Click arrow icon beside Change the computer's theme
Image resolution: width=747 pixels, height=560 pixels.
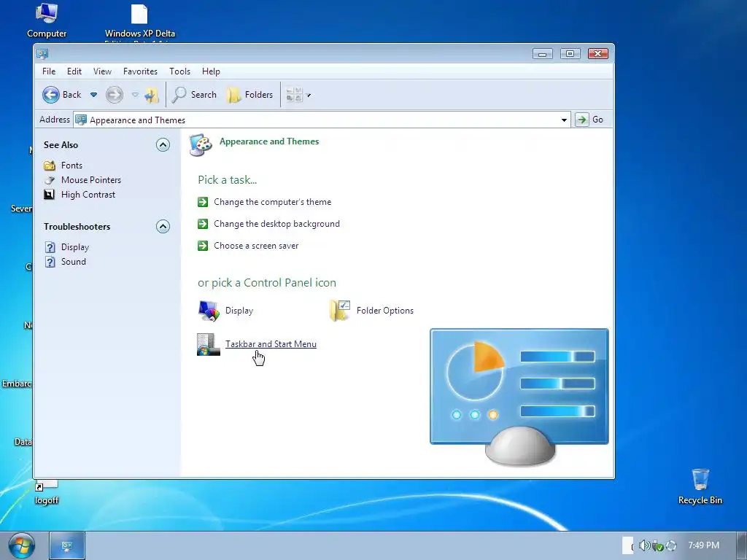pyautogui.click(x=203, y=202)
